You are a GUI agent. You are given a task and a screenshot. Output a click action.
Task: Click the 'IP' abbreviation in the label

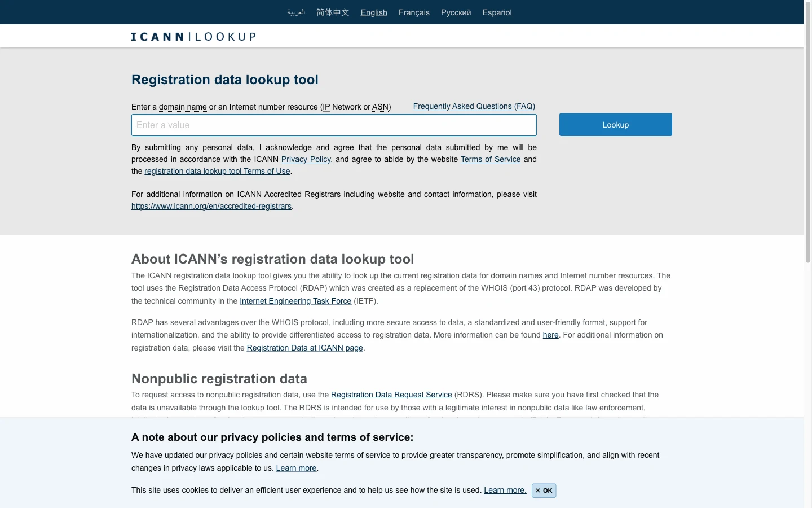(x=326, y=107)
